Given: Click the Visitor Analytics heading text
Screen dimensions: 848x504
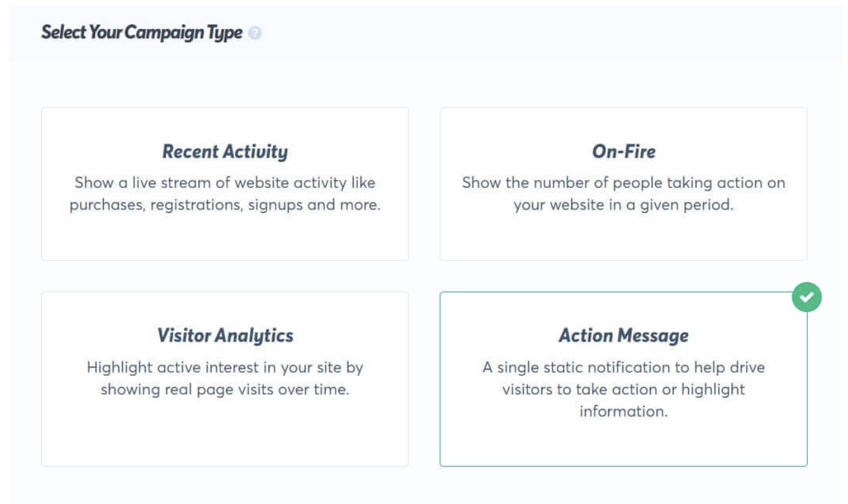Looking at the screenshot, I should [x=225, y=336].
